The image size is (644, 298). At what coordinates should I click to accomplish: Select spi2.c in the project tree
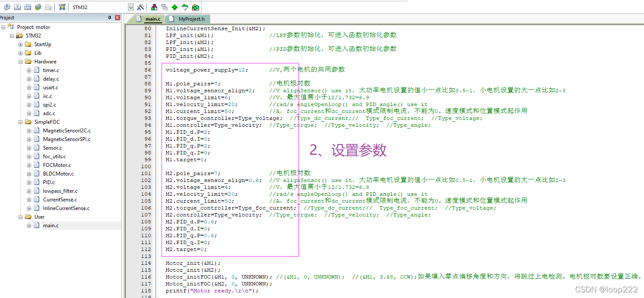click(x=49, y=105)
